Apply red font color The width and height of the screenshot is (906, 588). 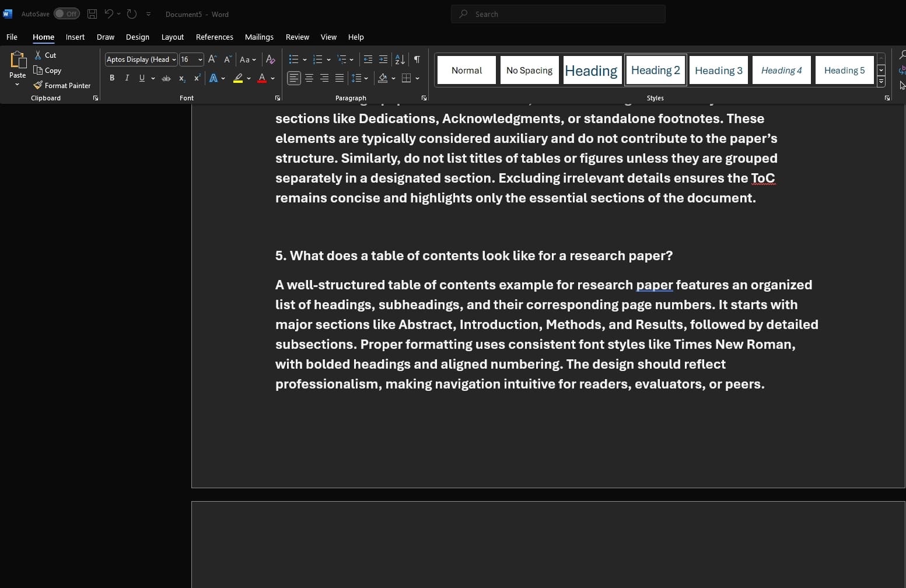tap(262, 78)
